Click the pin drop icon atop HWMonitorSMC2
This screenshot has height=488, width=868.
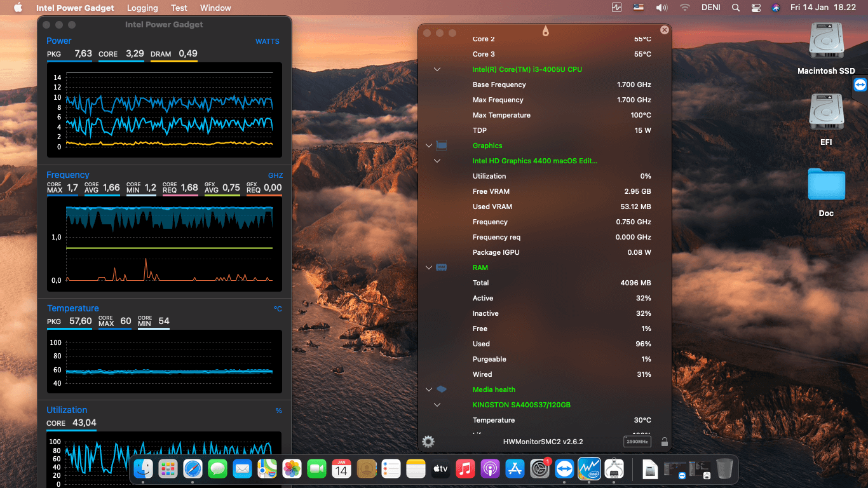[x=545, y=31]
